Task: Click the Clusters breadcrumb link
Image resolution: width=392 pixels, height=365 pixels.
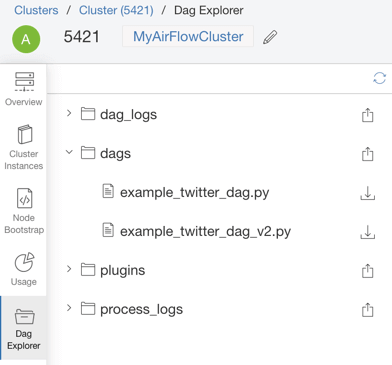Action: 36,10
